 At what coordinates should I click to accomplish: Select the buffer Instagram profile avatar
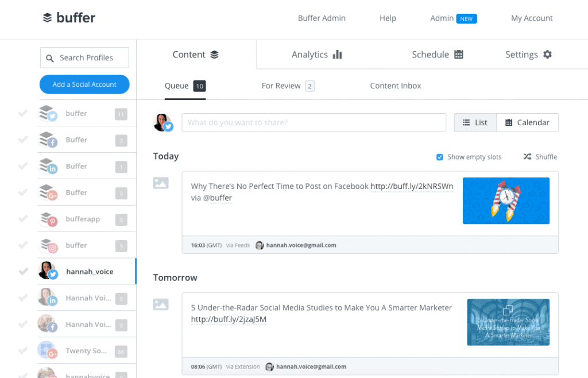point(48,245)
